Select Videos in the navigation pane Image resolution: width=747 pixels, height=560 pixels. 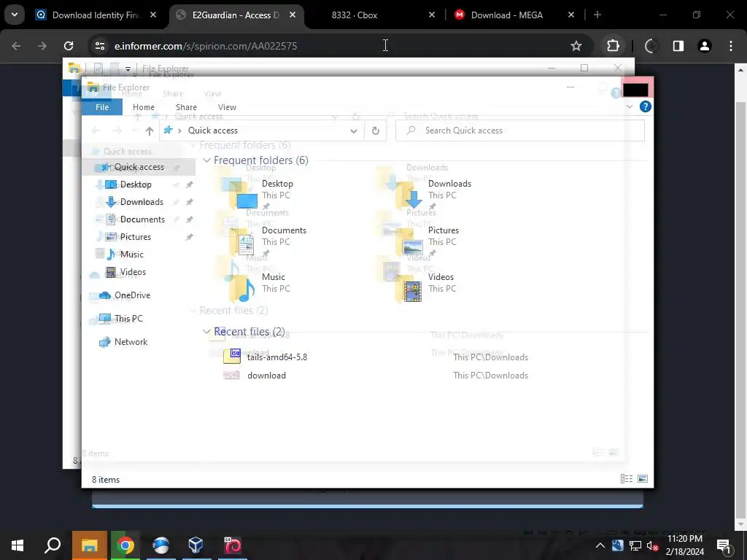click(133, 272)
